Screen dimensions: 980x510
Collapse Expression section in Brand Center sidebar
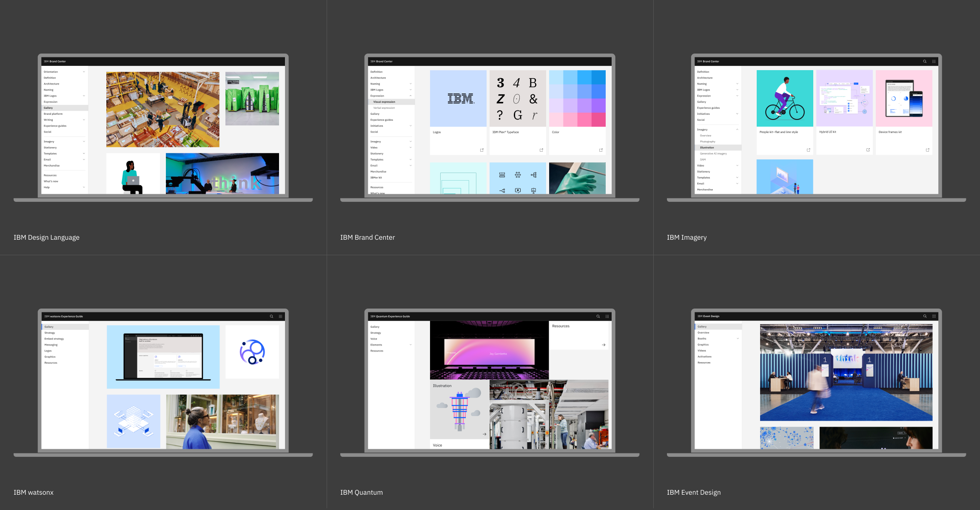(410, 96)
